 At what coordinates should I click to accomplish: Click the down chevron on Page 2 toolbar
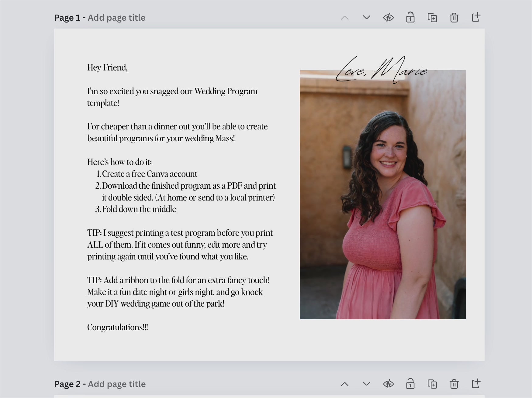(x=366, y=384)
